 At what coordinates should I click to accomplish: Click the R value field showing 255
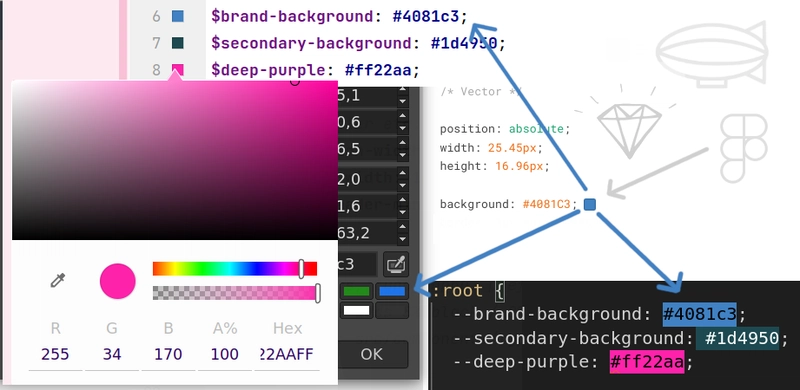pos(55,354)
